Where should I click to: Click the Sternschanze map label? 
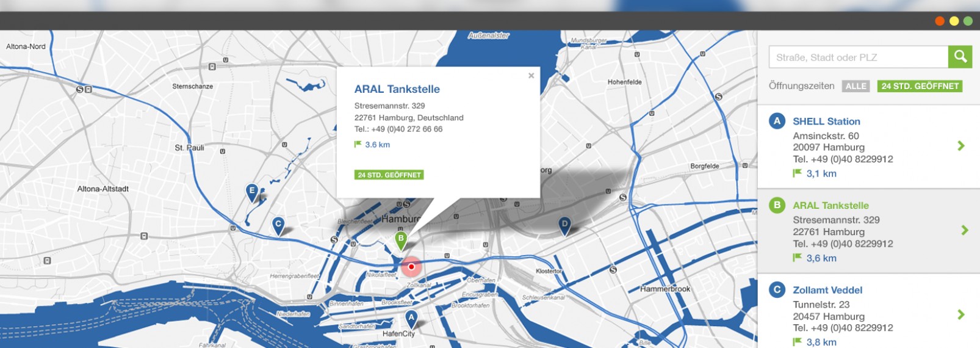coord(192,86)
